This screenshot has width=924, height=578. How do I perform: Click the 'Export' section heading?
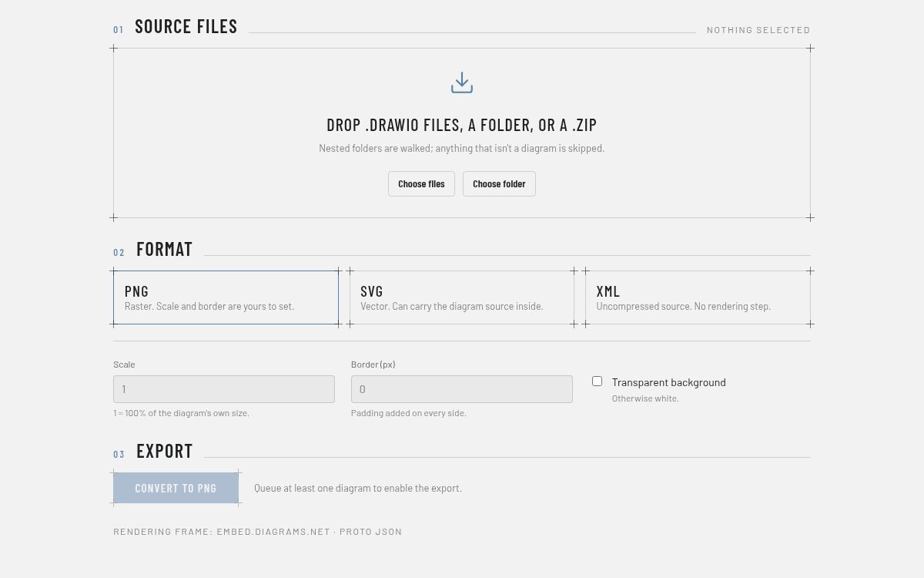[165, 451]
